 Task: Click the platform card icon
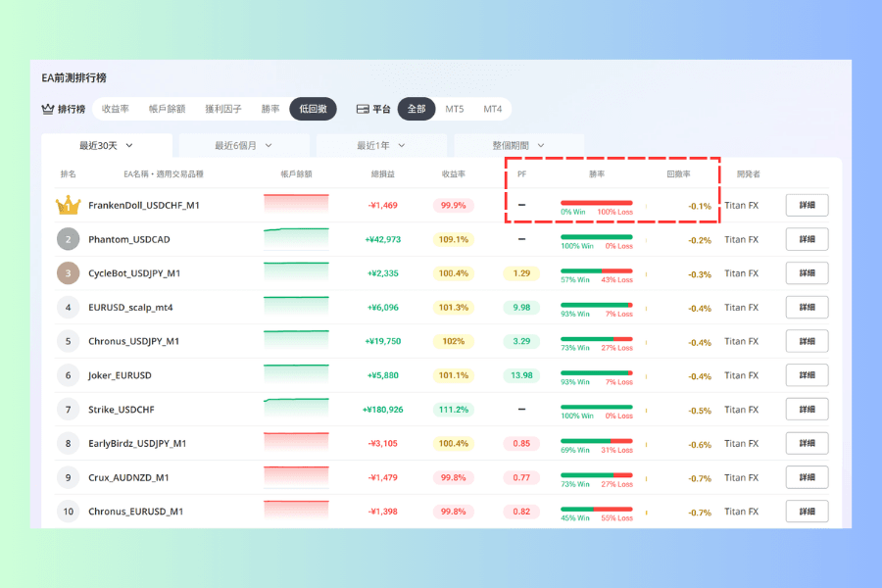pos(363,109)
